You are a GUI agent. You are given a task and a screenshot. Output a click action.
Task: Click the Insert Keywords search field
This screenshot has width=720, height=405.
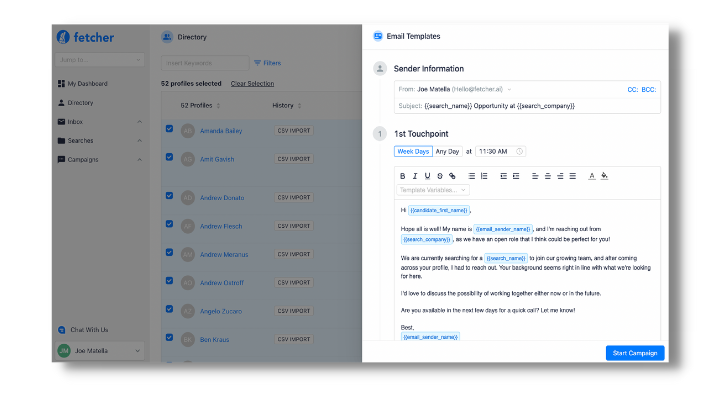(204, 62)
